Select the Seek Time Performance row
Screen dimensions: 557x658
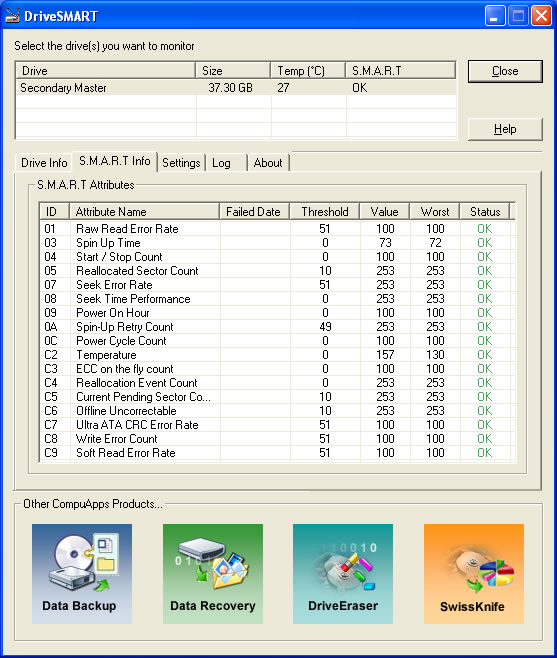point(277,299)
